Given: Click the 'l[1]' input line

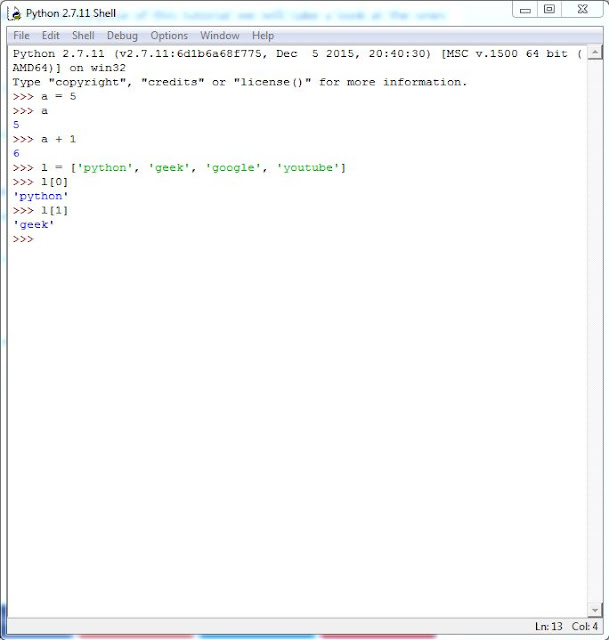Looking at the screenshot, I should 54,211.
